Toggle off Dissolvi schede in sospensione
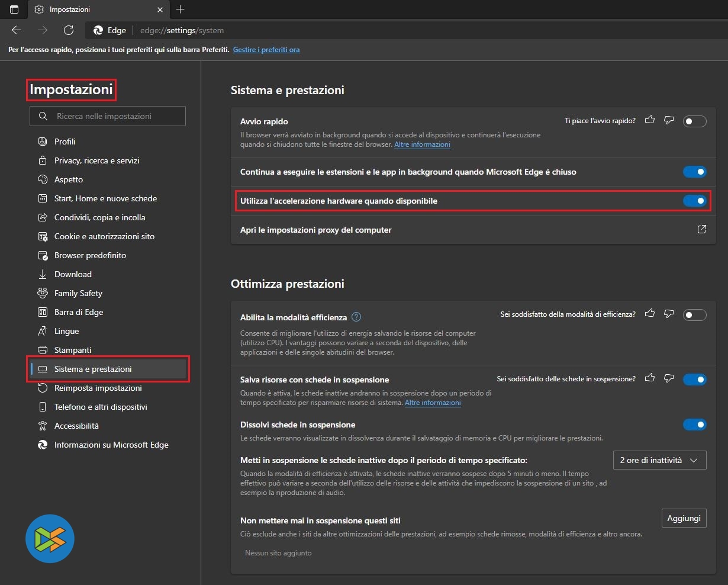The image size is (728, 585). click(694, 425)
